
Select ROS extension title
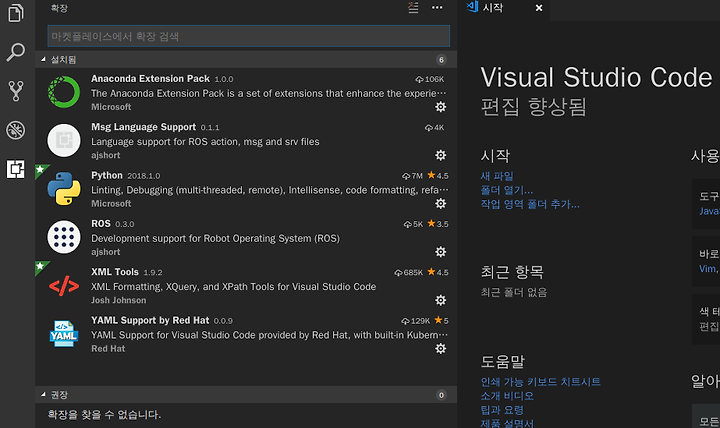(x=101, y=224)
